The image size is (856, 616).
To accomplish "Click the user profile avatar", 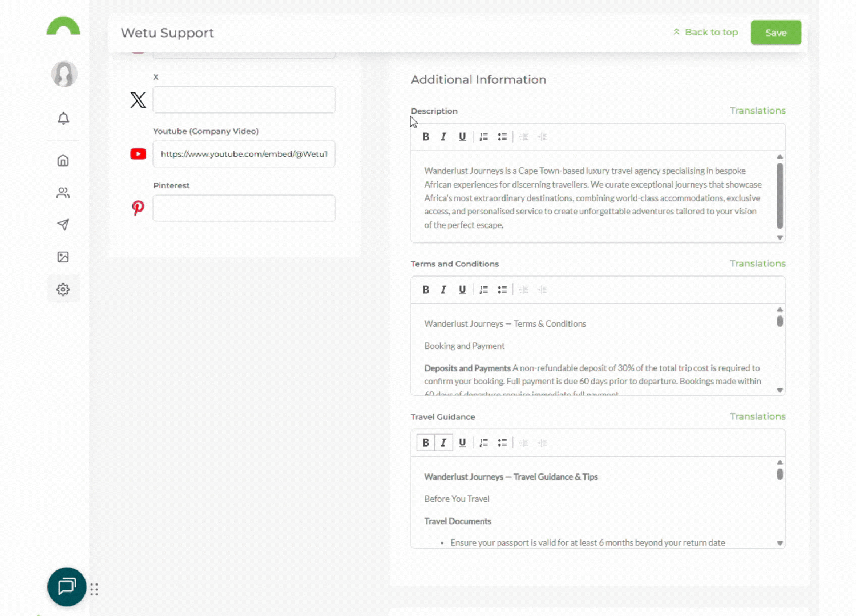I will pyautogui.click(x=64, y=74).
